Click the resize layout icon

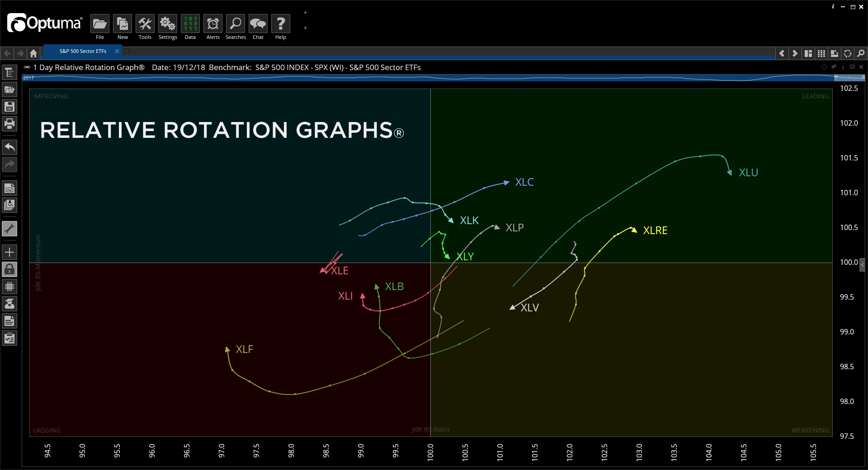point(835,53)
